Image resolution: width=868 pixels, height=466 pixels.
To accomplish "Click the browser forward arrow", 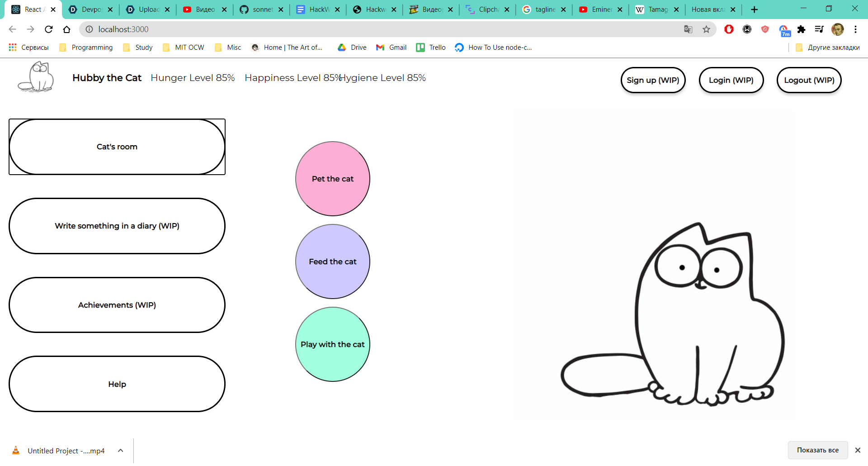I will [x=30, y=29].
